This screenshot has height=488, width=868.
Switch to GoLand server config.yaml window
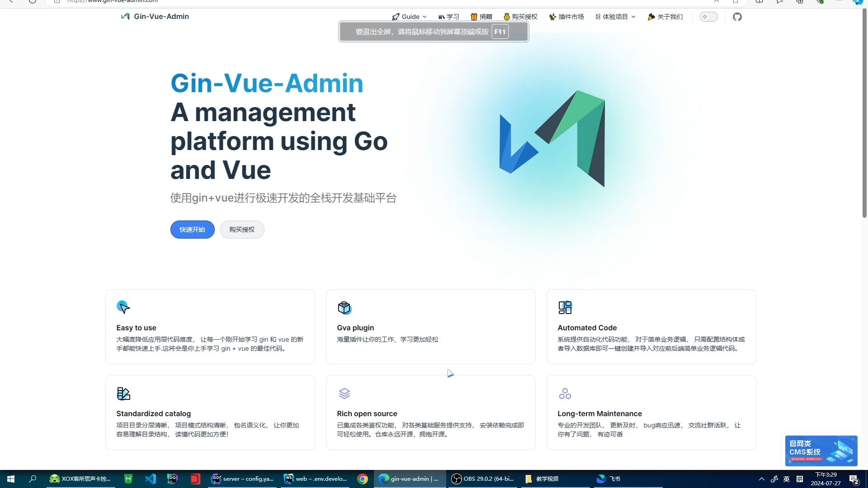tap(243, 479)
